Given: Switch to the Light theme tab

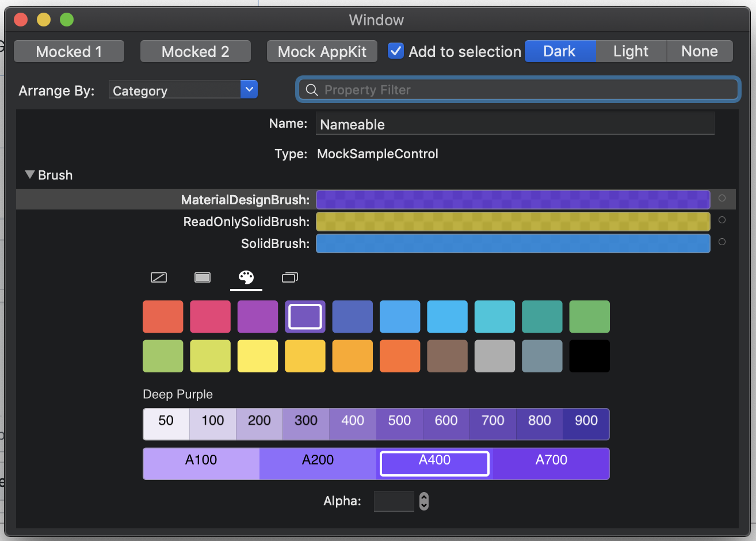Looking at the screenshot, I should click(631, 51).
